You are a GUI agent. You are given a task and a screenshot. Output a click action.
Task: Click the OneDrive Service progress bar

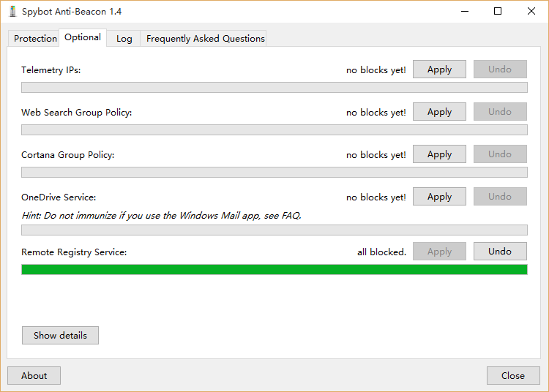pos(274,230)
